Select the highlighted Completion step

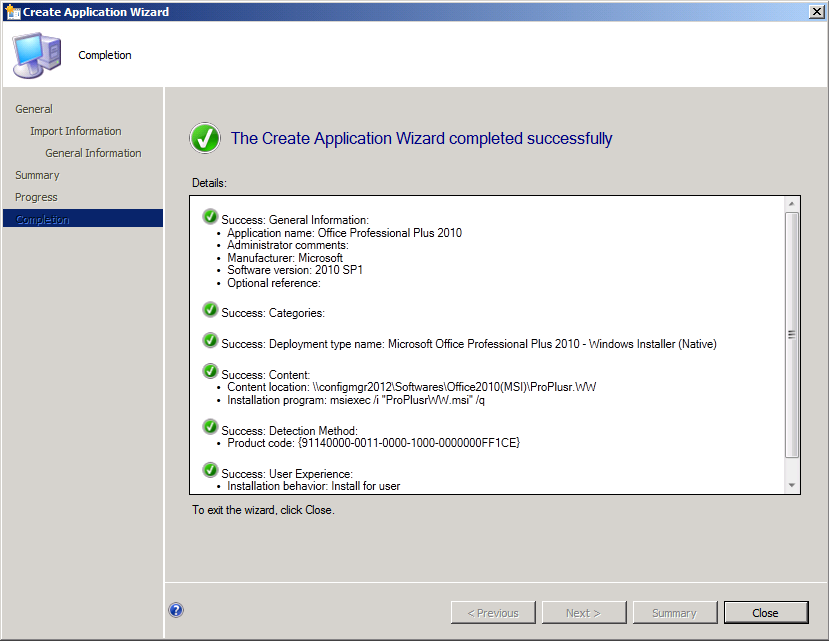click(44, 218)
